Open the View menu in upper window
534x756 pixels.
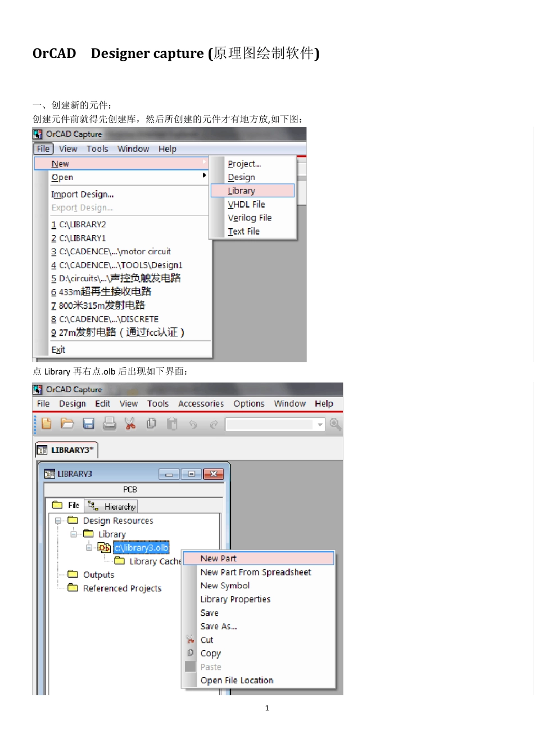coord(68,148)
